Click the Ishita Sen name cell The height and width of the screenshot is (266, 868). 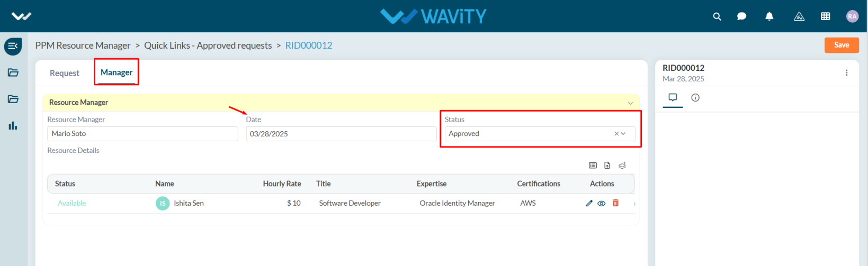[189, 203]
